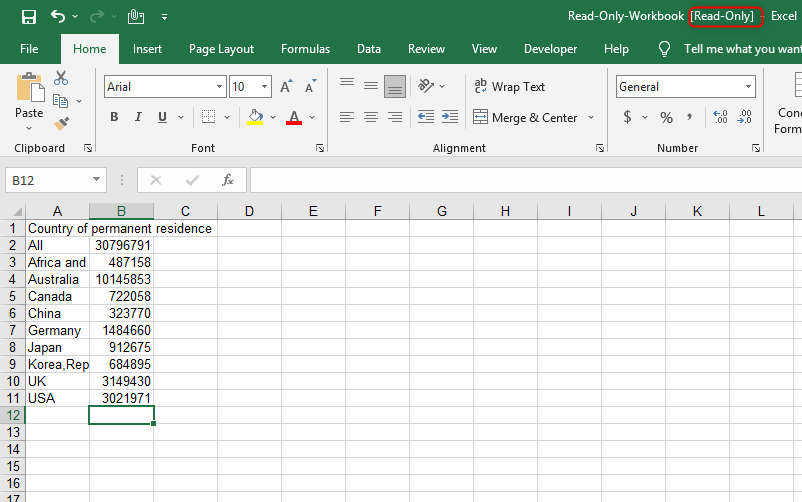Click Increase Font Size icon

(288, 87)
